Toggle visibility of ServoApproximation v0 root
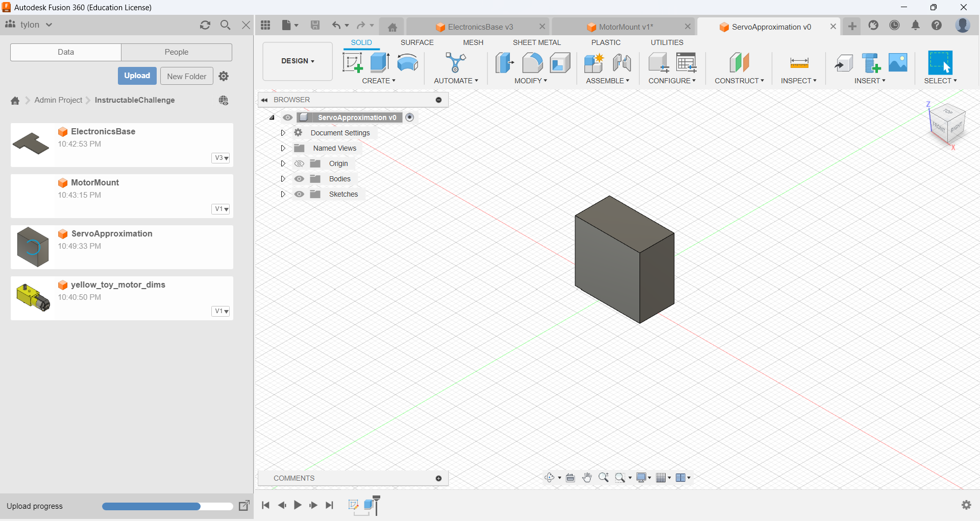Image resolution: width=980 pixels, height=521 pixels. click(x=288, y=117)
